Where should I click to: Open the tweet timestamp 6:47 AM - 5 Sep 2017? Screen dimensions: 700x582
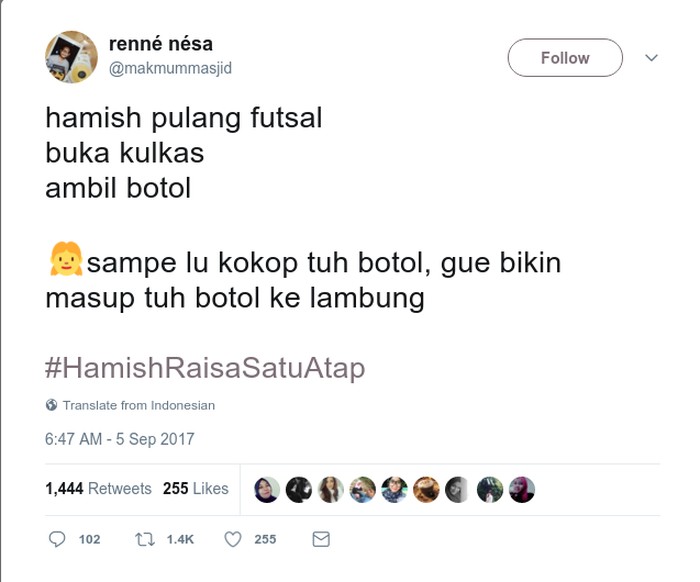[120, 439]
